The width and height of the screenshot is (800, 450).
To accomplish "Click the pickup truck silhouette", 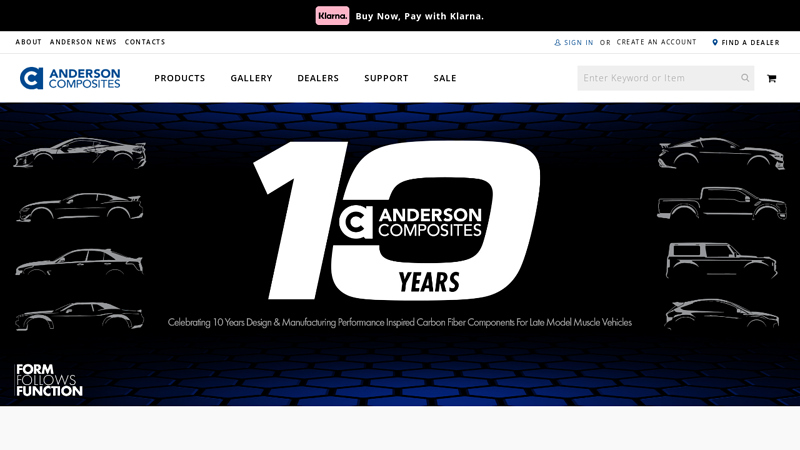I will click(x=721, y=203).
